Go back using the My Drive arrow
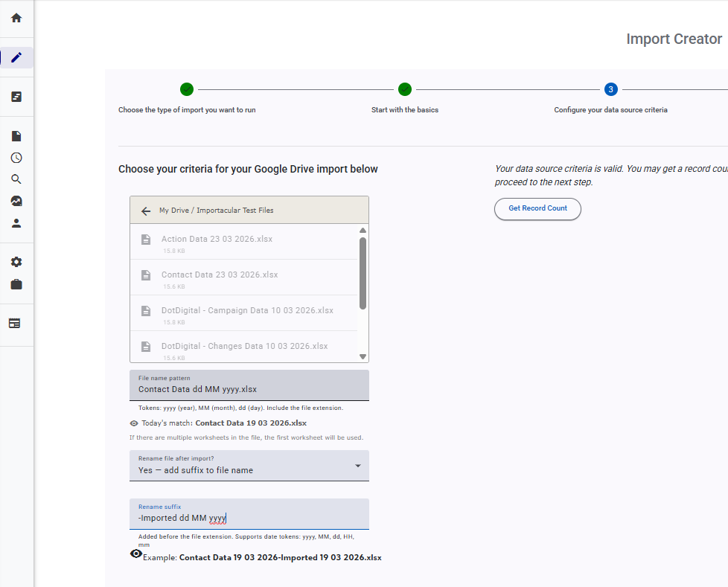Screen dimensions: 728x587 click(146, 211)
